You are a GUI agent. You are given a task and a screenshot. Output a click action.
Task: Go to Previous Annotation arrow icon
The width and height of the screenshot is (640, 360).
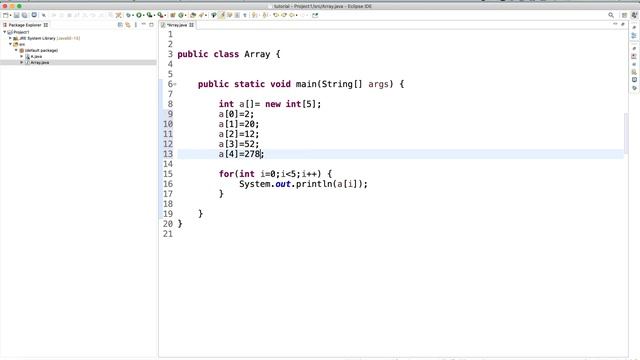click(264, 15)
